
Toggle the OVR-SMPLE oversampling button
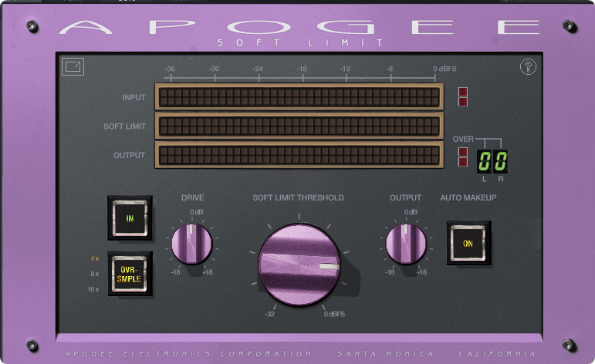[x=130, y=274]
